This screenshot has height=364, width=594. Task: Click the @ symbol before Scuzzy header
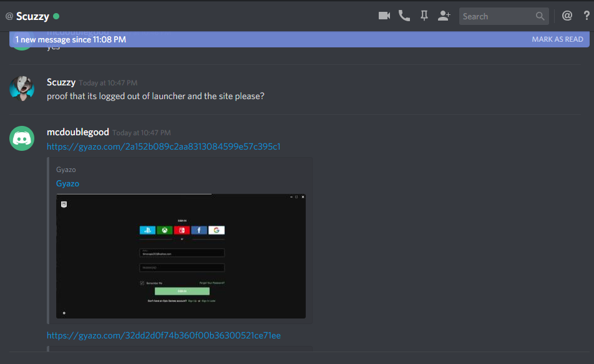[x=9, y=16]
